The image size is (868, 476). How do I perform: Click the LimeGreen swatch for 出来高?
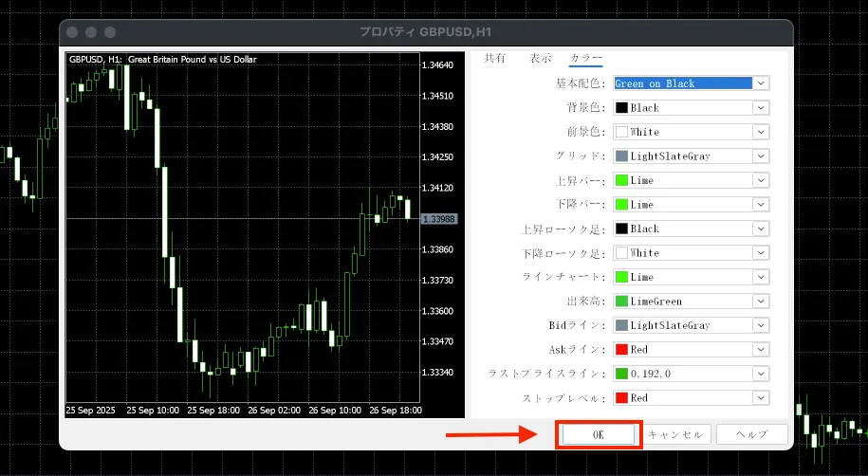pyautogui.click(x=622, y=302)
